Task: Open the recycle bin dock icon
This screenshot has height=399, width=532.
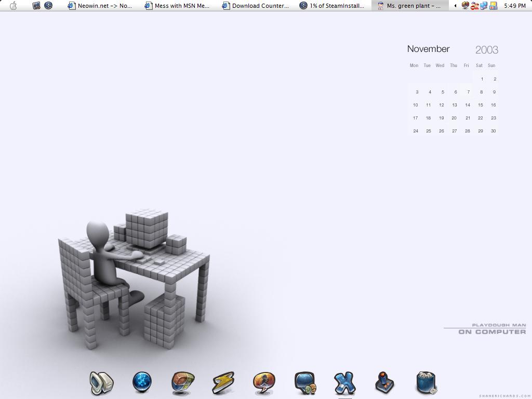Action: point(426,383)
